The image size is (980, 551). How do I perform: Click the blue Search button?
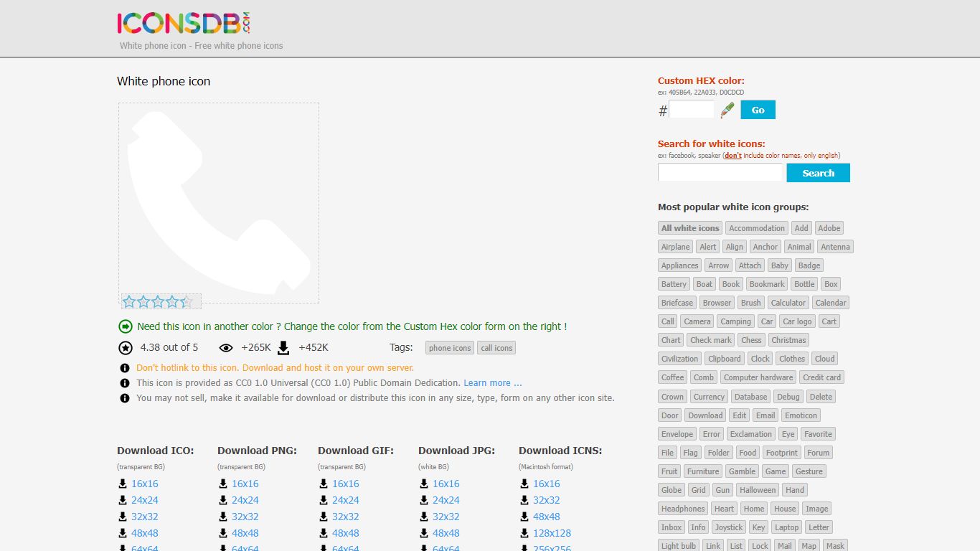coord(818,173)
